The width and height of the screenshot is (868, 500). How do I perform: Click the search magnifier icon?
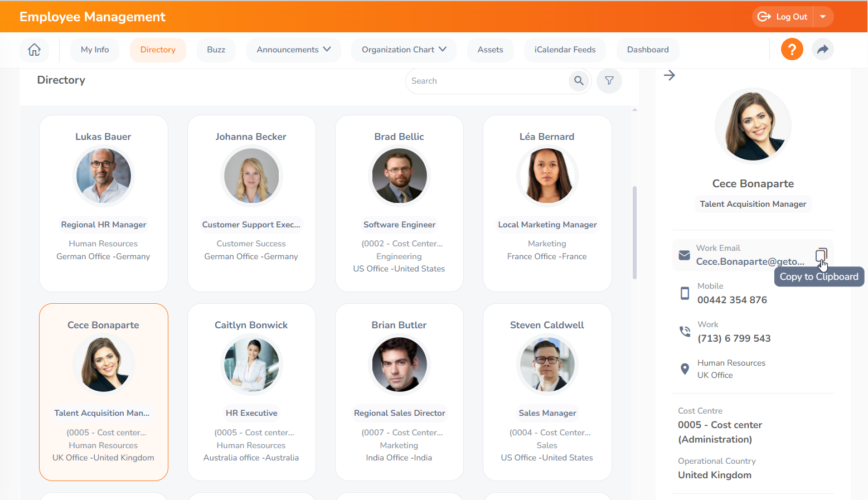point(579,81)
